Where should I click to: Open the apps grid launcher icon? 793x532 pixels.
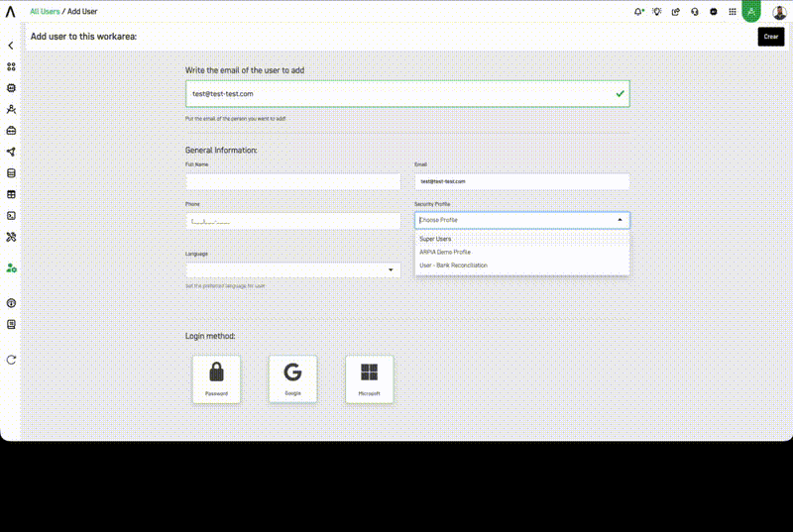[733, 12]
